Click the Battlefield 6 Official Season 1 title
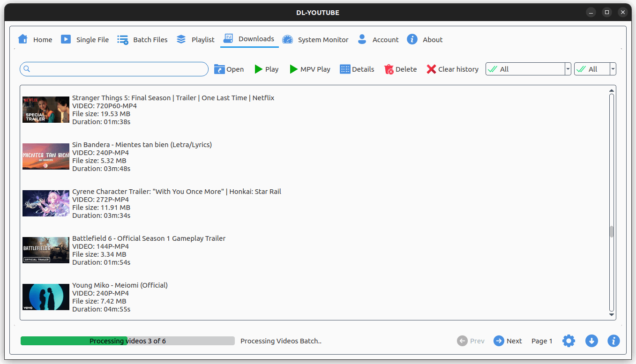Screen dimensions: 636x364 tap(149, 238)
